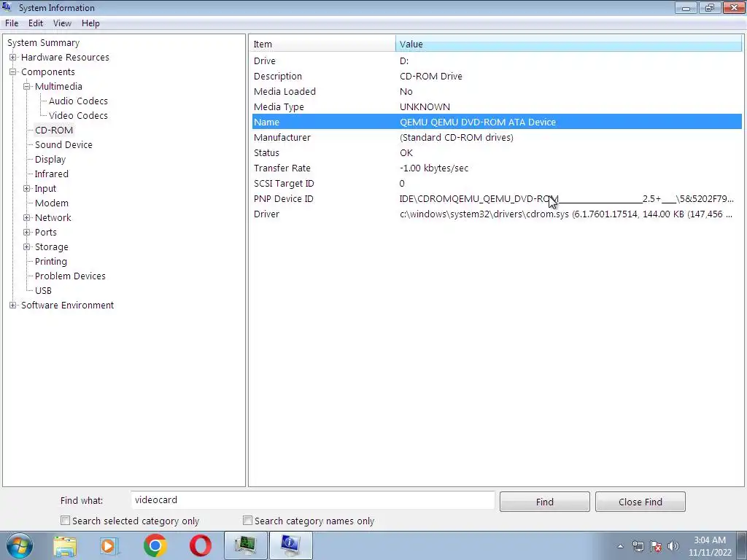747x560 pixels.
Task: Open the View menu
Action: coord(62,23)
